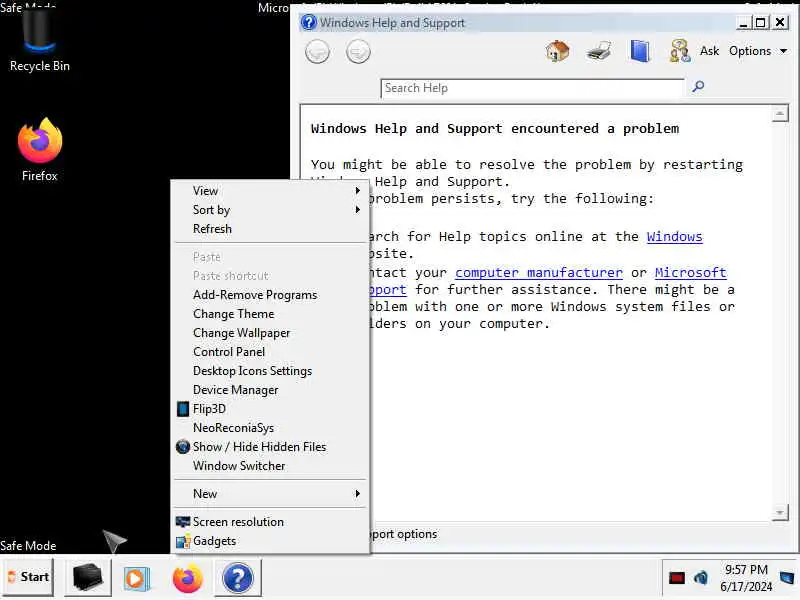Screen dimensions: 800x600
Task: Open Control Panel from context menu
Action: click(270, 352)
